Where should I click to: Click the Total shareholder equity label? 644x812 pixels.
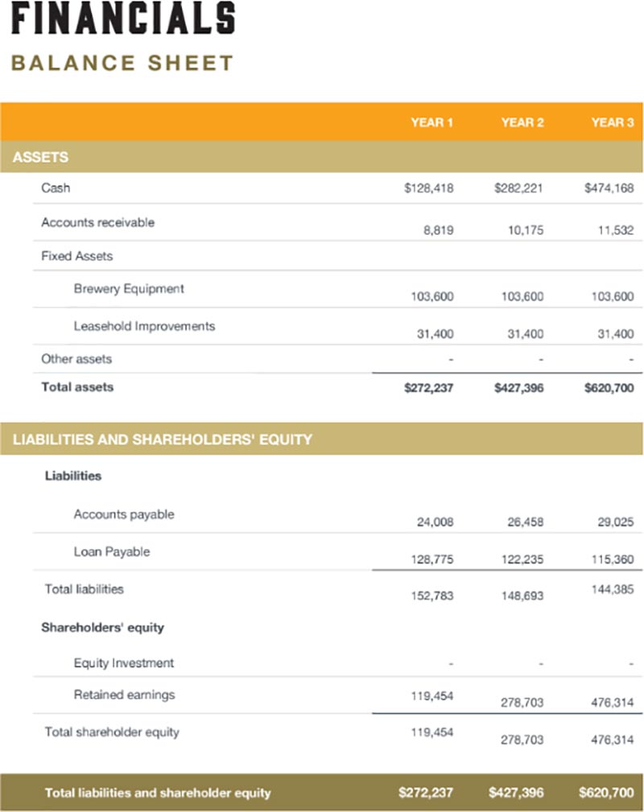(x=112, y=732)
